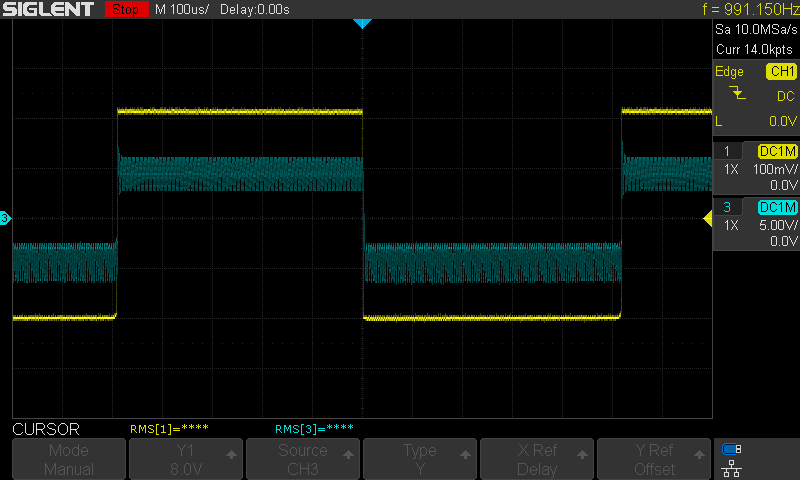Click channel 3 1X probe attenuation label

pyautogui.click(x=731, y=225)
